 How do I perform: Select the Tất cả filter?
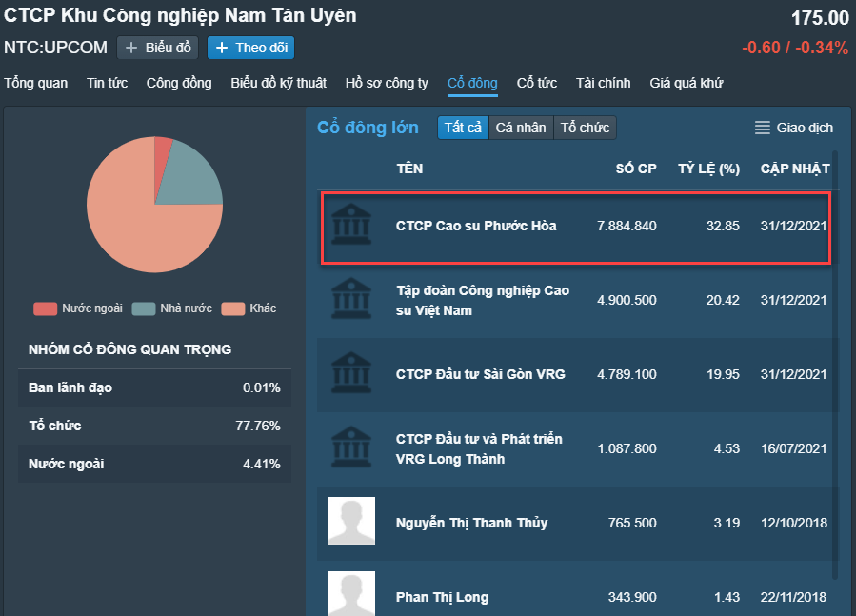pyautogui.click(x=463, y=128)
